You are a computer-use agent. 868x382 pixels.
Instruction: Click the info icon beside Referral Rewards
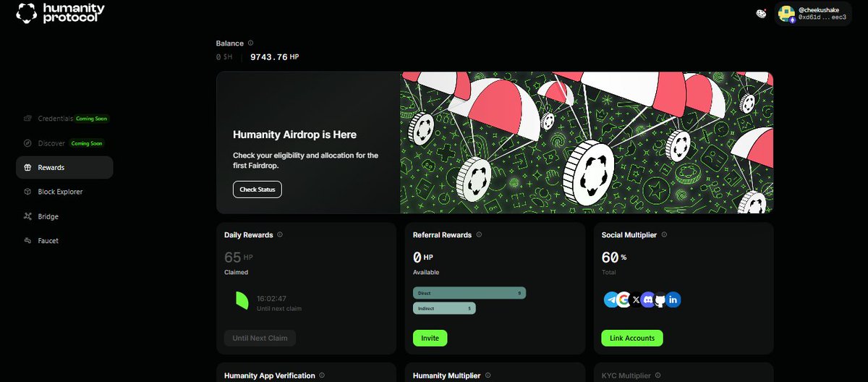479,234
